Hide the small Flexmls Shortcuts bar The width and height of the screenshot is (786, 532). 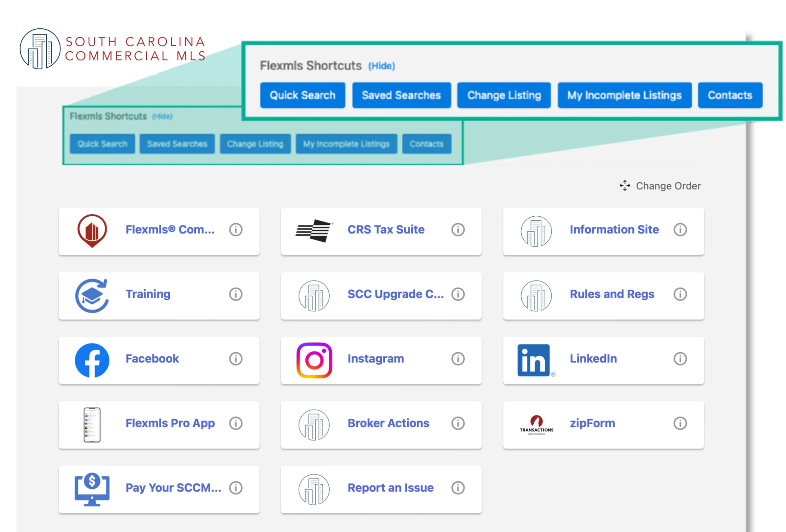coord(162,117)
